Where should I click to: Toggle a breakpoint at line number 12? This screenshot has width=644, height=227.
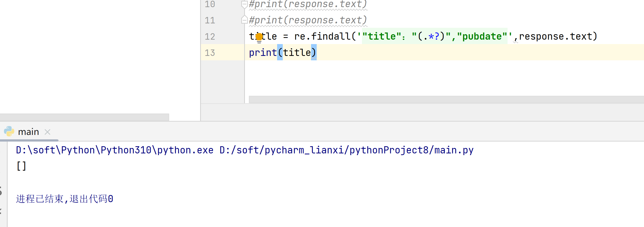pyautogui.click(x=210, y=36)
